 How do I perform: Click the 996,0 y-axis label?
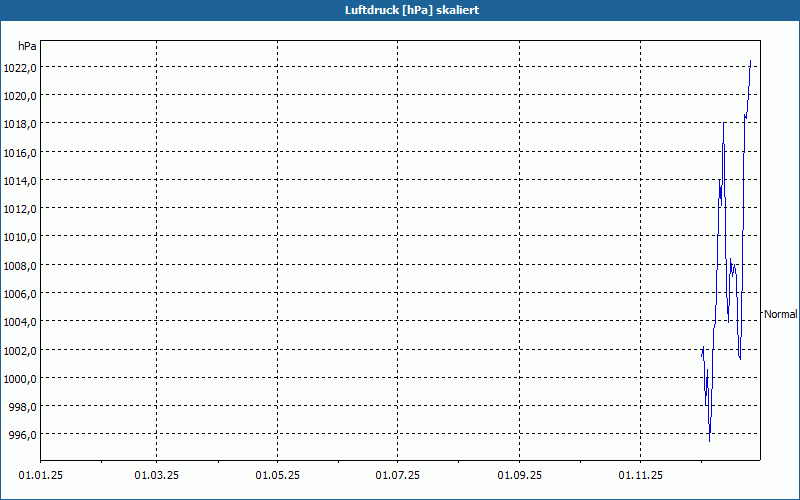click(24, 435)
